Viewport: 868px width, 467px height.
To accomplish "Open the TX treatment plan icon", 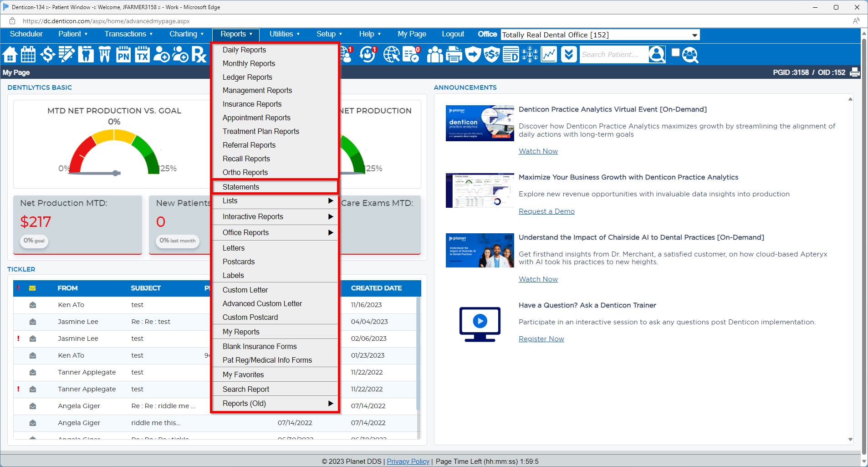I will pyautogui.click(x=142, y=54).
